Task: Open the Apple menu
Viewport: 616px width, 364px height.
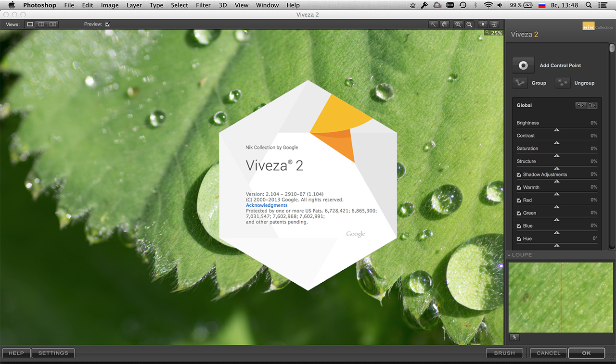Action: [12, 5]
